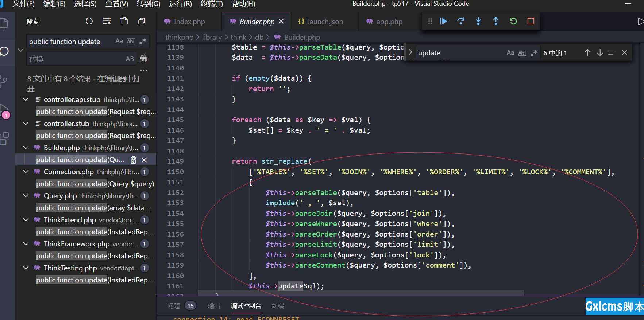Open the Search view in activity bar
This screenshot has width=644, height=320.
click(4, 51)
